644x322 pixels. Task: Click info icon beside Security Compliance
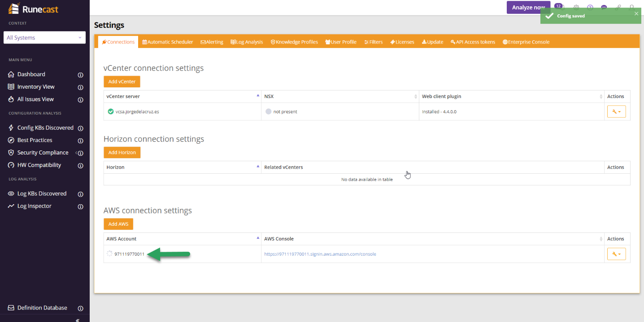tap(81, 153)
